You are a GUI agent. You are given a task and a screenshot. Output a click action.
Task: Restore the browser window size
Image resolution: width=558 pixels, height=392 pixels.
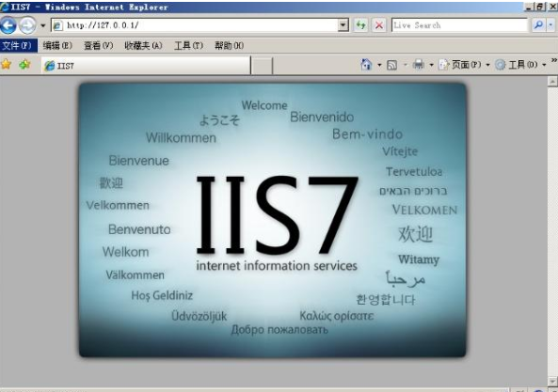click(540, 7)
